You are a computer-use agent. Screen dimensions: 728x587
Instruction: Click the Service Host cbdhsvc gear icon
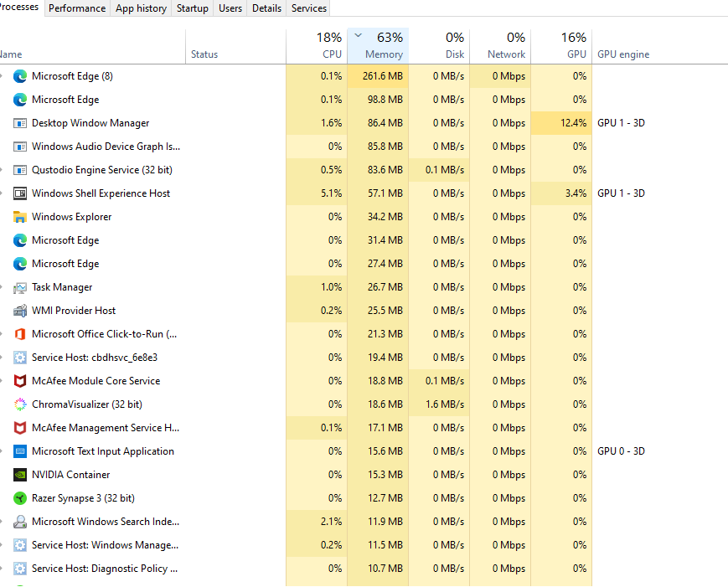click(20, 358)
